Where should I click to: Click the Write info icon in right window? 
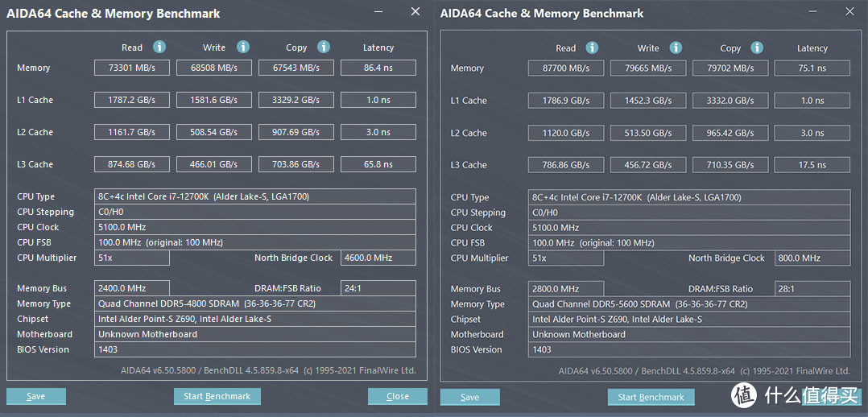tap(676, 47)
